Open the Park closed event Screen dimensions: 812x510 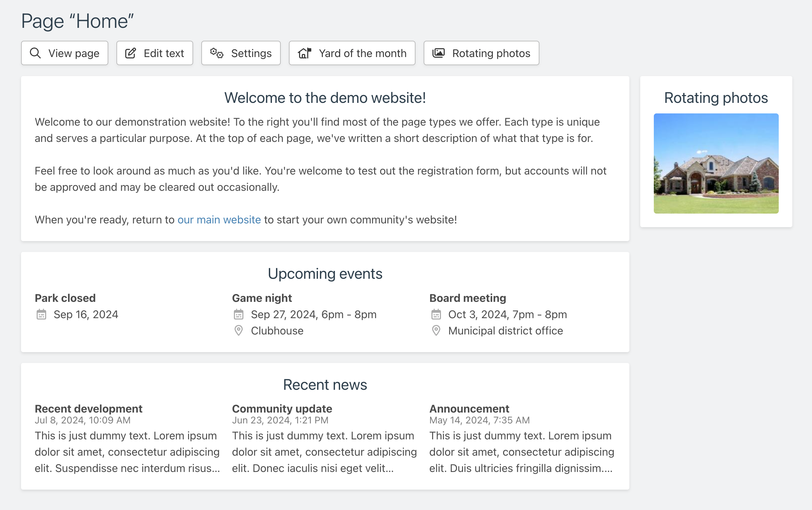point(65,298)
